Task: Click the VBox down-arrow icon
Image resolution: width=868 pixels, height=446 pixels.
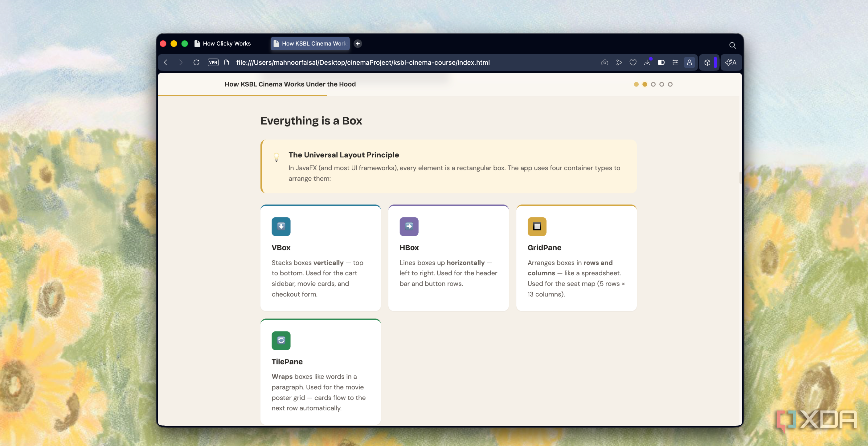Action: pyautogui.click(x=281, y=226)
